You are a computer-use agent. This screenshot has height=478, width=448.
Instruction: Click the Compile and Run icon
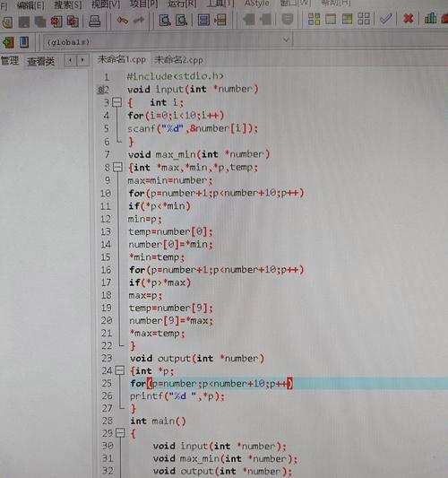pos(347,19)
